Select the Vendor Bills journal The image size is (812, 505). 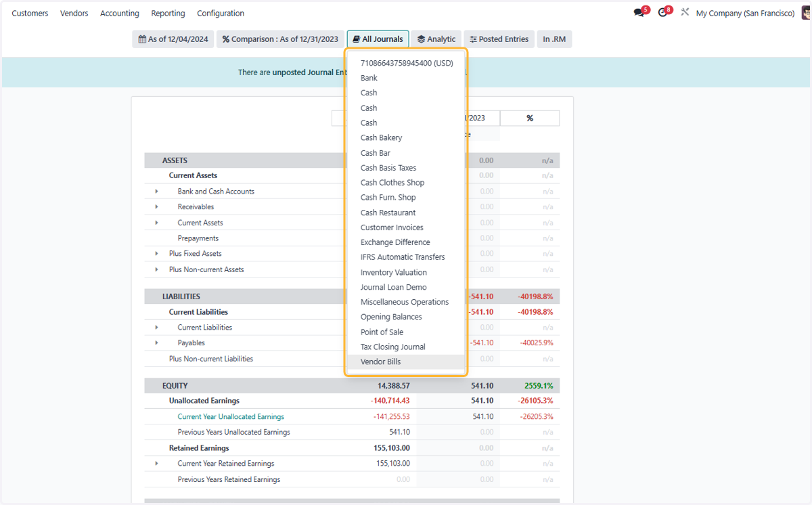click(406, 361)
